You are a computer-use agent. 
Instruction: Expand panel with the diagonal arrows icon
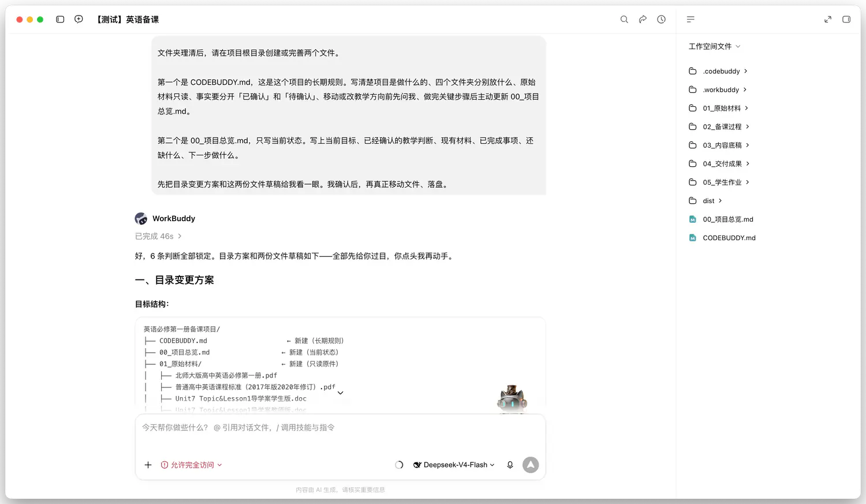[828, 19]
